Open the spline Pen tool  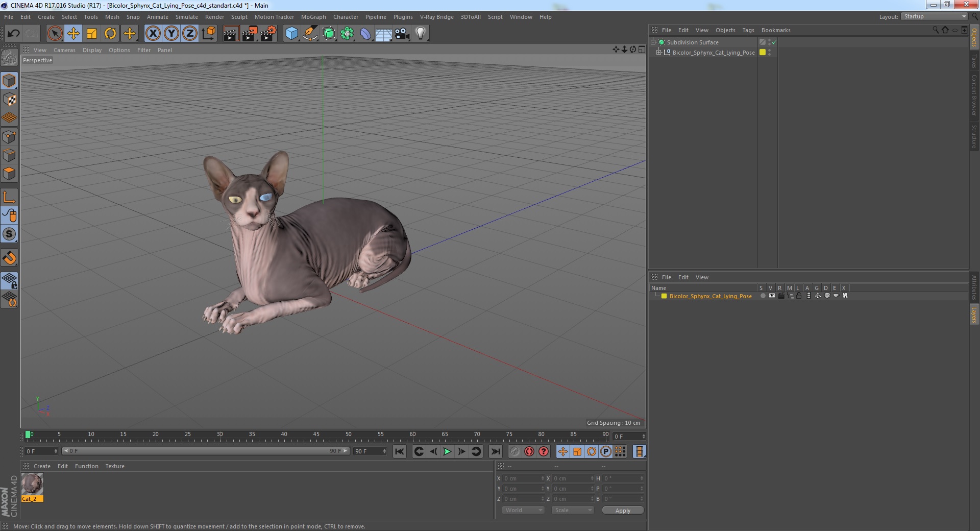(310, 34)
